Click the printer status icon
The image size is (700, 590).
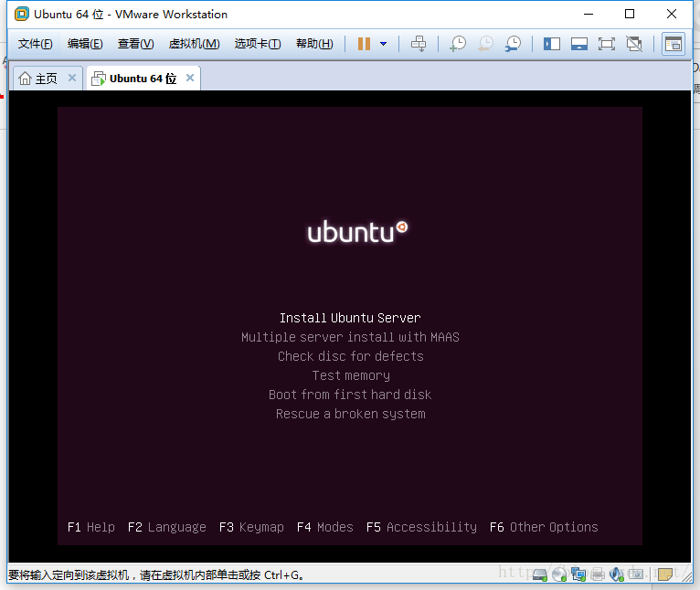point(598,574)
